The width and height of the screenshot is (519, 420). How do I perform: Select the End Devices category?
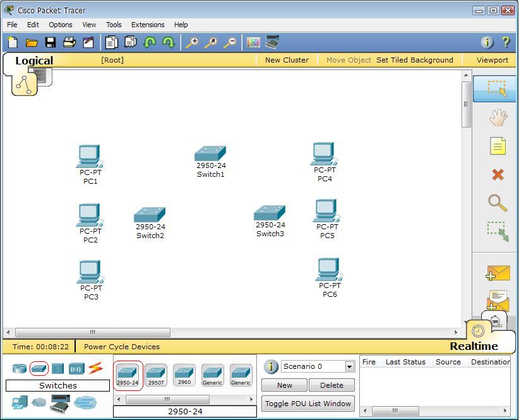coord(20,403)
